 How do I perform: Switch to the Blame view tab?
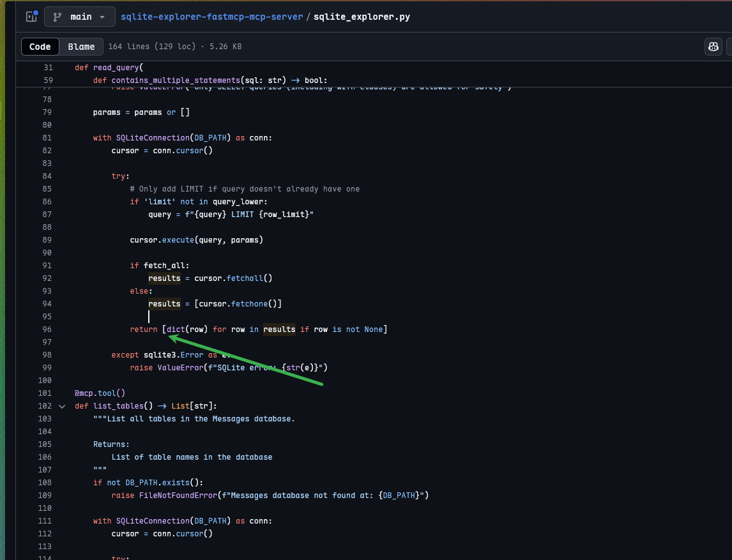[81, 47]
